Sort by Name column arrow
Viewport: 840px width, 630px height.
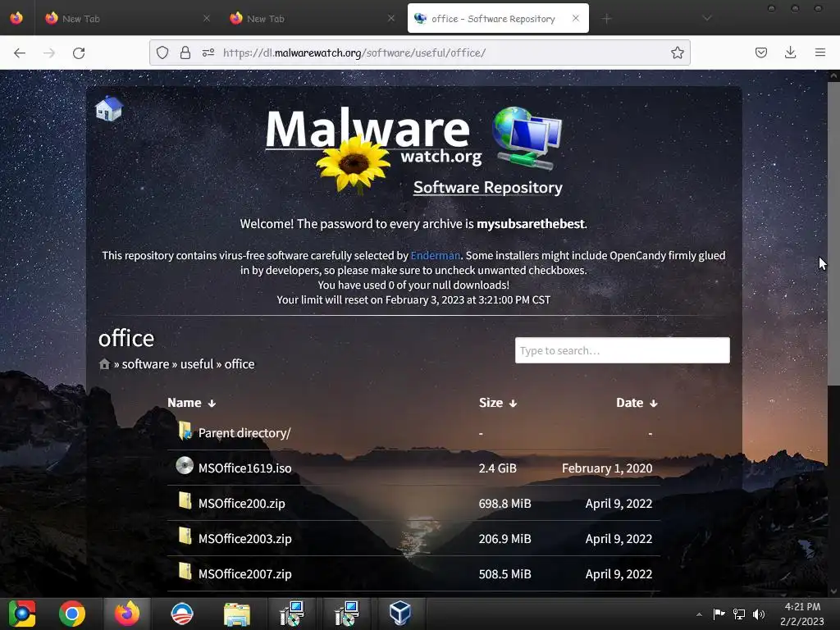(x=212, y=404)
